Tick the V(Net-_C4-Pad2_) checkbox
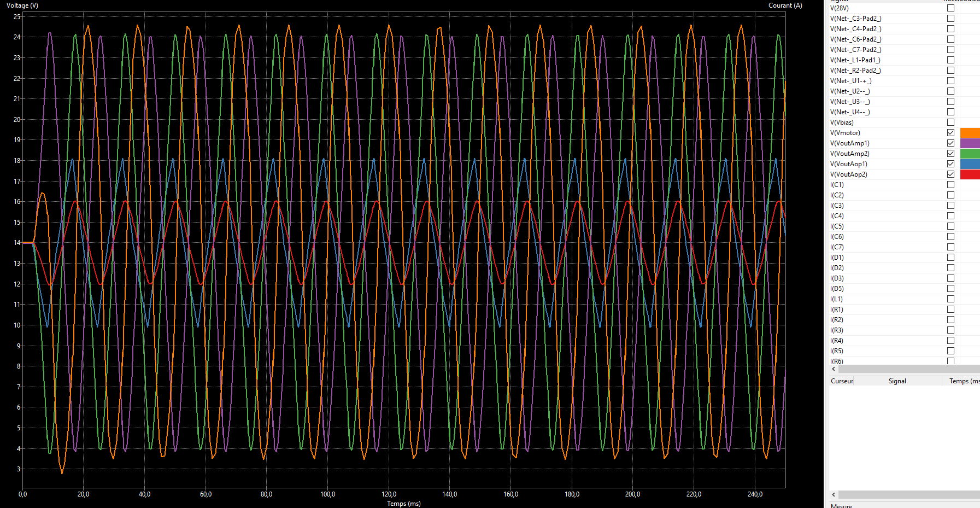Screen dimensions: 980x508 pyautogui.click(x=950, y=29)
